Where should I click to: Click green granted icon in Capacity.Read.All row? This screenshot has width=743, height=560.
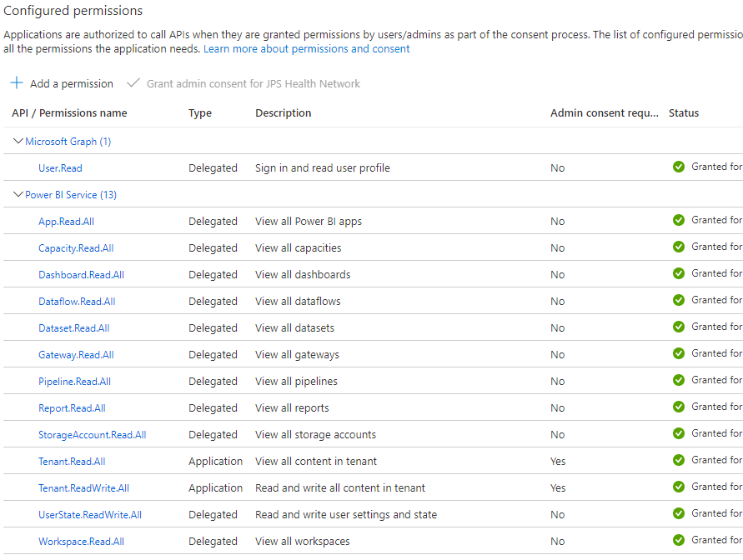[679, 247]
